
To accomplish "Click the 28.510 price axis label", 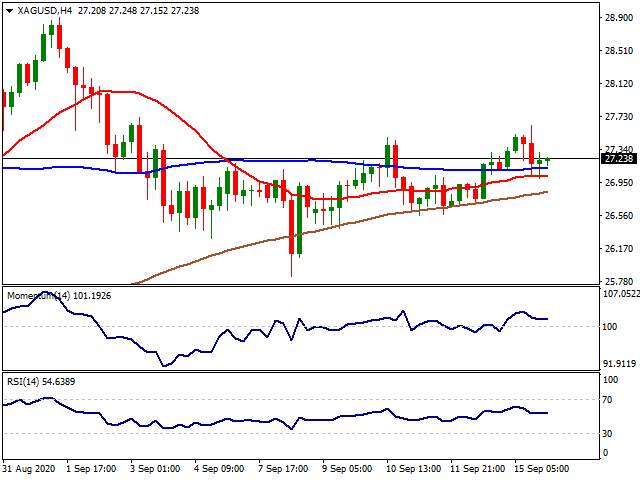I will pos(619,51).
